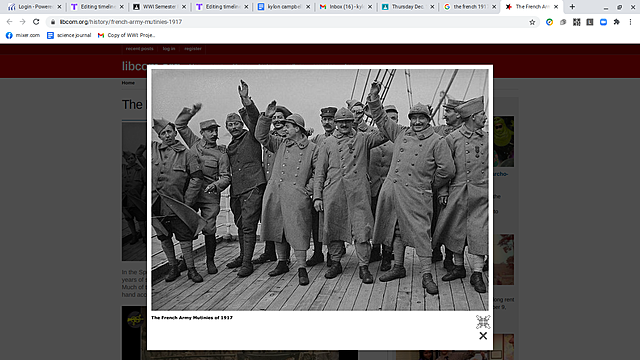640x360 pixels.
Task: Close the Thursday Dec tab
Action: click(432, 7)
